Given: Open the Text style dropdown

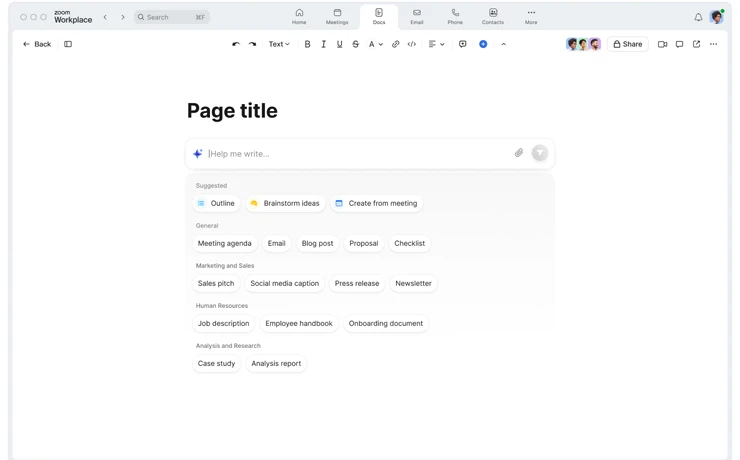Looking at the screenshot, I should pos(279,44).
